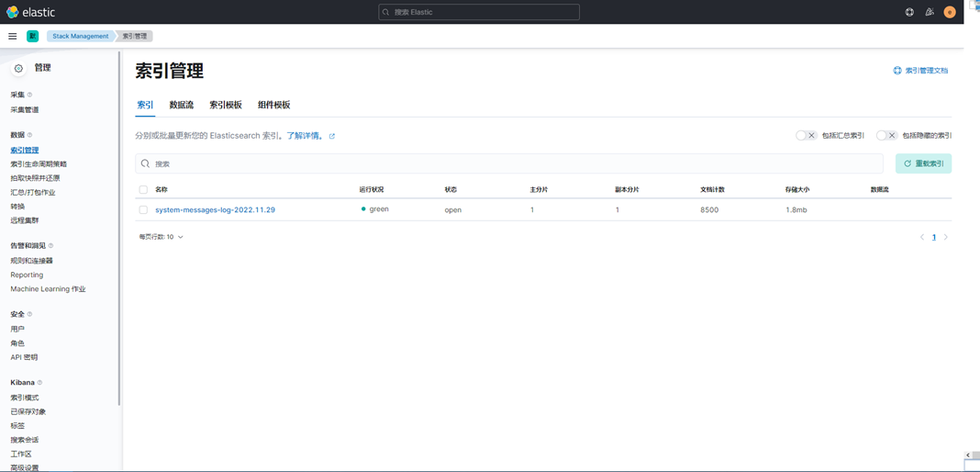Open 已保存对象 in sidebar
Screen dimensions: 980x472
click(28, 412)
